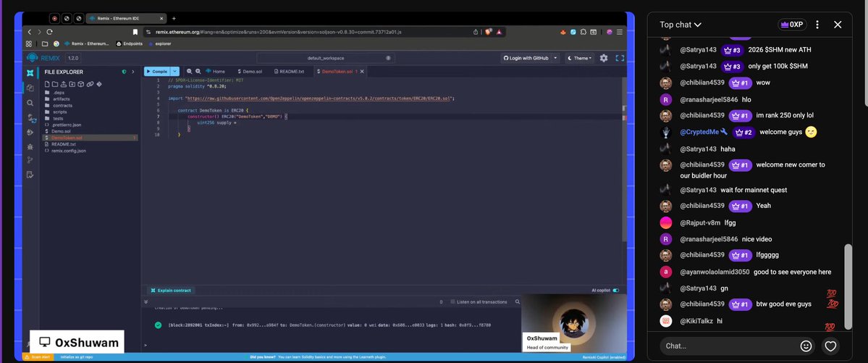Click the git diamond icon in File Explorer
Image resolution: width=868 pixels, height=363 pixels.
coord(99,84)
